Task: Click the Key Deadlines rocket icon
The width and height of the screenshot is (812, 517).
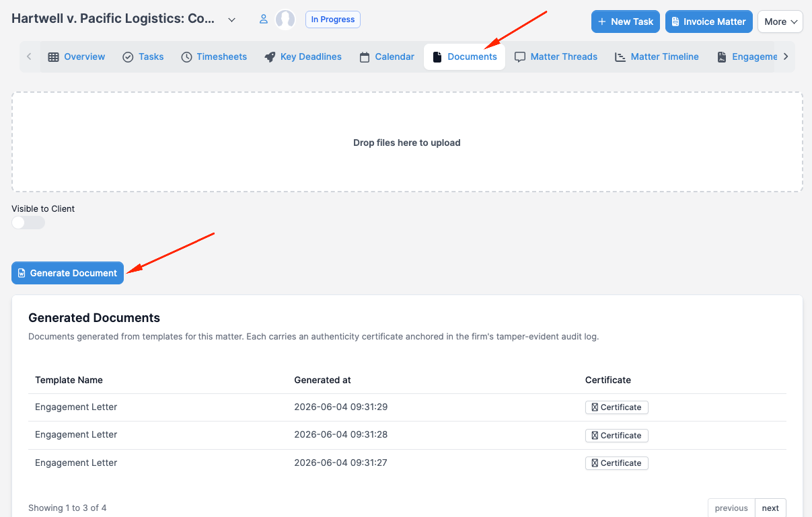Action: tap(270, 57)
